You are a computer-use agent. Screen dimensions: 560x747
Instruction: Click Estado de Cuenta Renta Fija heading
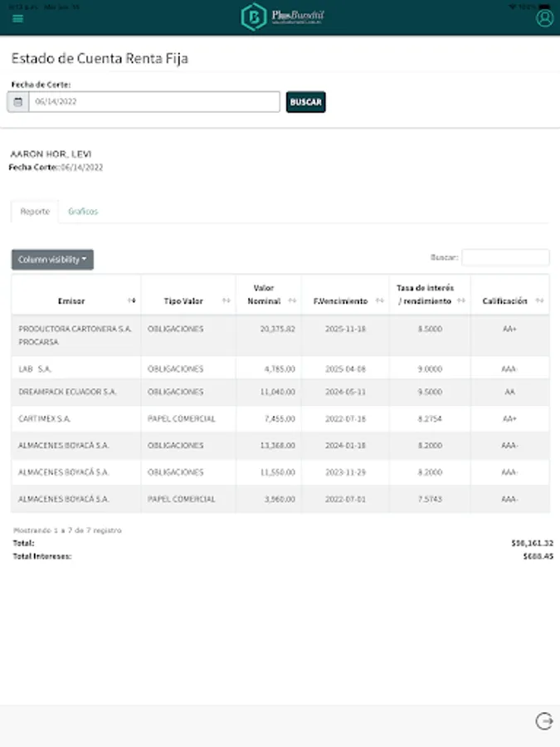[100, 58]
